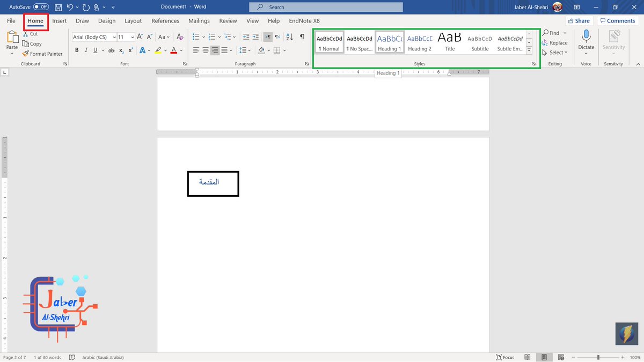The image size is (644, 362).
Task: Click the Paste clipboard icon
Action: 12,38
